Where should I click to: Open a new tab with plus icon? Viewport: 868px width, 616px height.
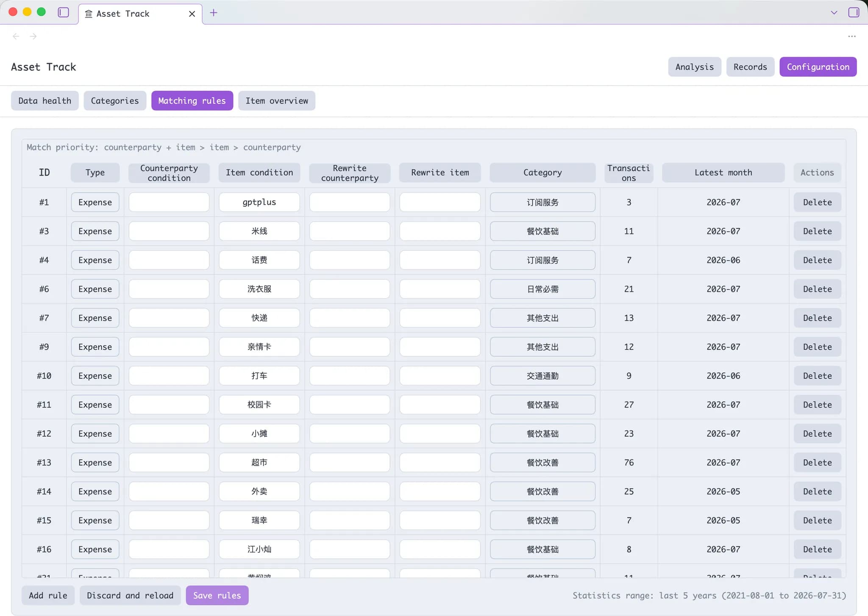click(x=214, y=13)
